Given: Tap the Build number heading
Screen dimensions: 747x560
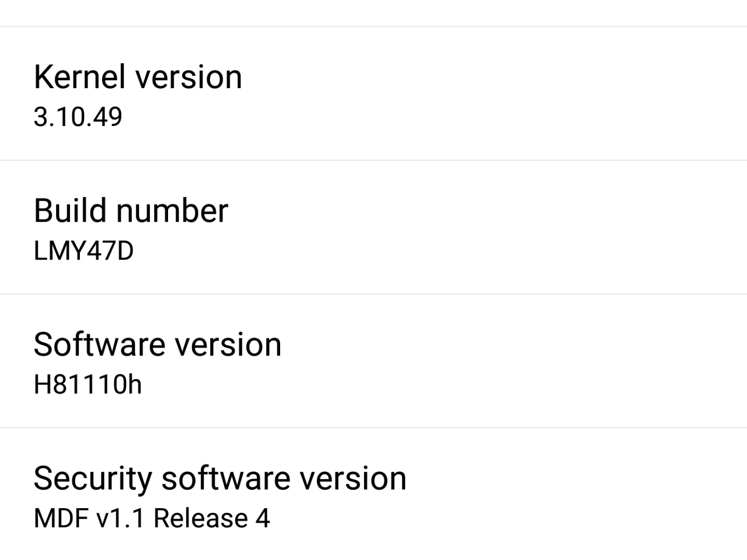Looking at the screenshot, I should [131, 211].
